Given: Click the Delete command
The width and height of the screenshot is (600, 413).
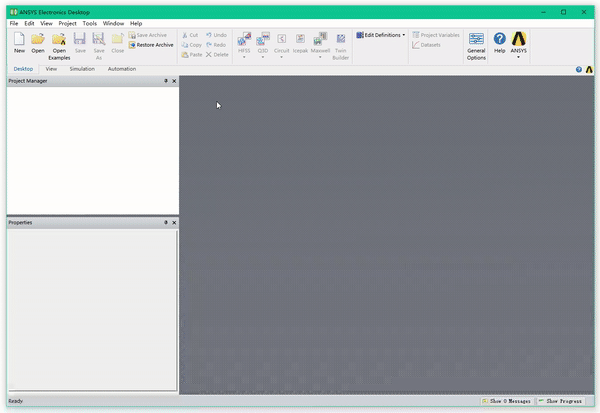Looking at the screenshot, I should [x=217, y=55].
